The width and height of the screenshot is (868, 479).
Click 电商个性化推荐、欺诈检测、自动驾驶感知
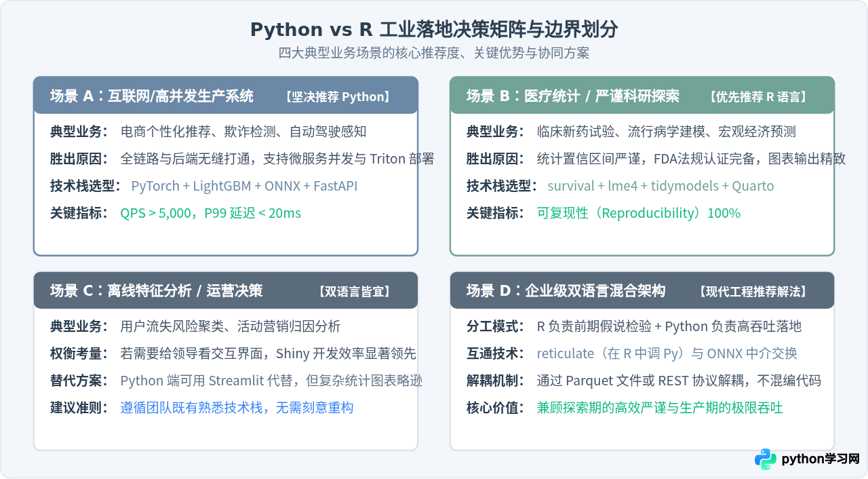(x=243, y=132)
